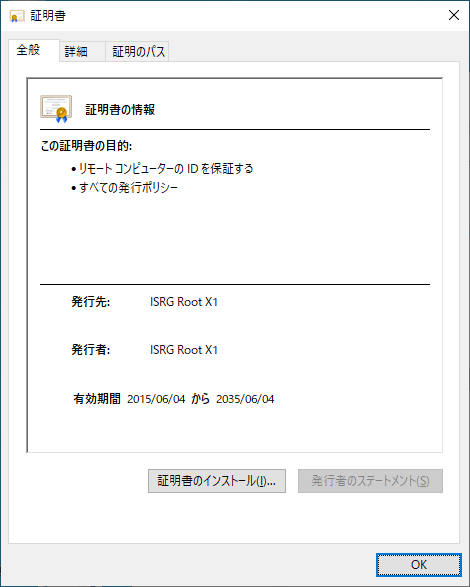Select the リモート コンピューターの ID を保証する entry

166,169
